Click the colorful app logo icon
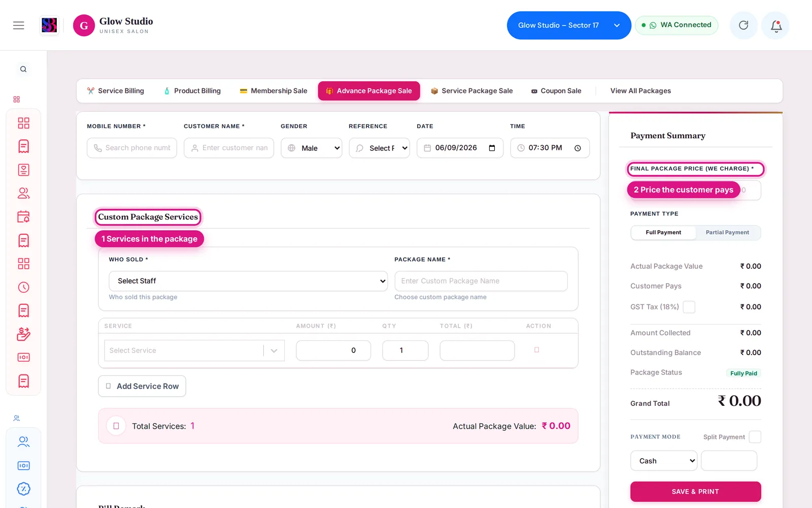The image size is (812, 508). coord(49,25)
